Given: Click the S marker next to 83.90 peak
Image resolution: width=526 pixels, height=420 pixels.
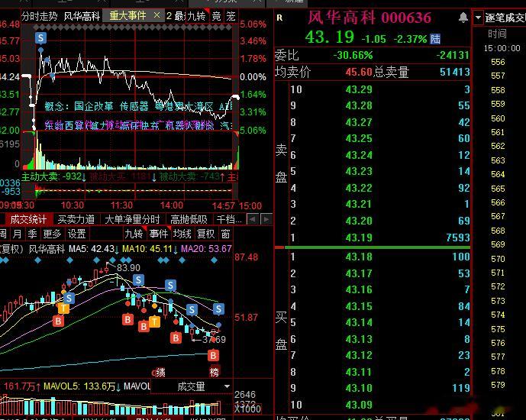Looking at the screenshot, I should (138, 279).
